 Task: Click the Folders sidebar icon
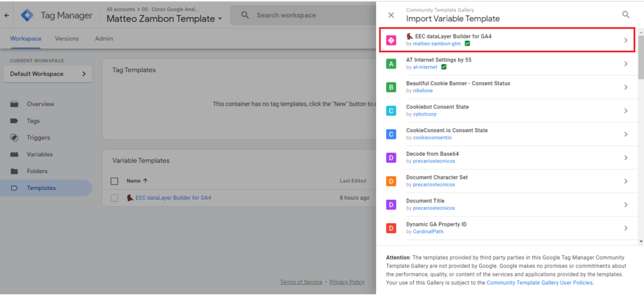coord(14,171)
